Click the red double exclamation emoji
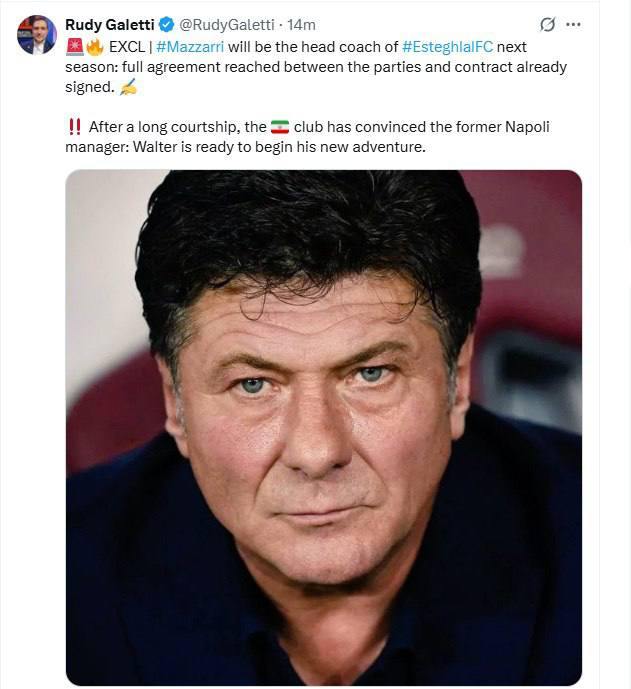 (74, 127)
